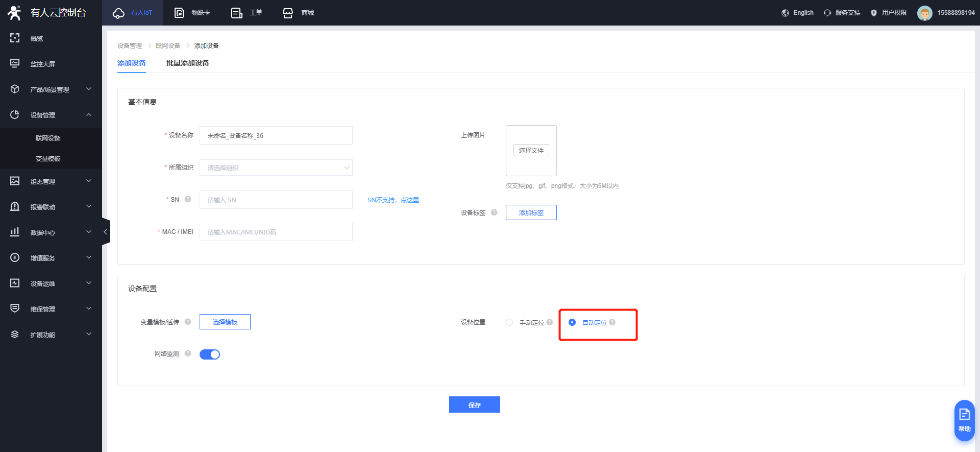Open the 所属组织 dropdown
The height and width of the screenshot is (452, 980).
276,168
